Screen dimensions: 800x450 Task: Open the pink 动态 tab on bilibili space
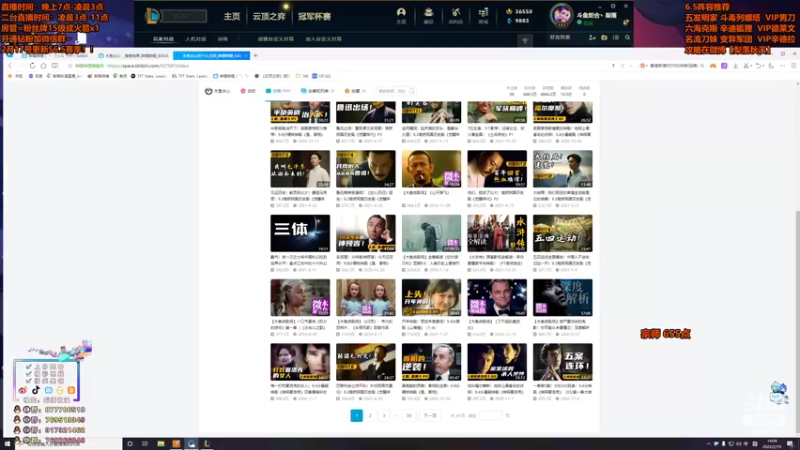coord(248,91)
